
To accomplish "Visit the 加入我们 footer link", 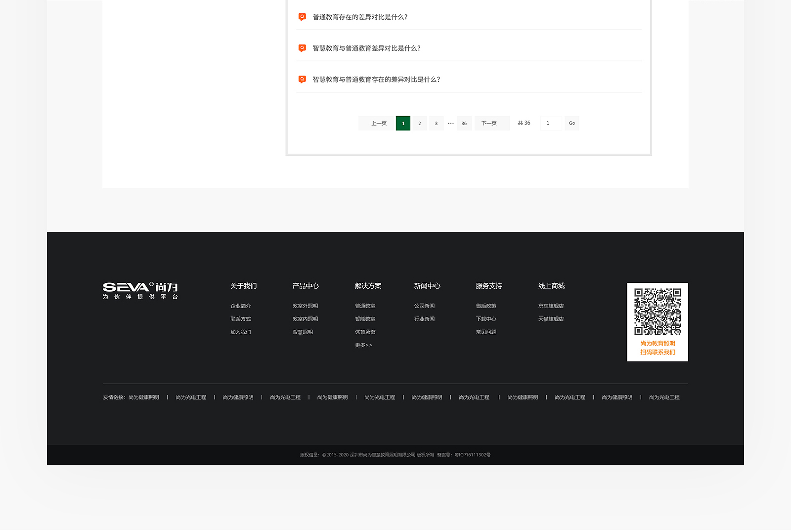I will click(x=241, y=332).
